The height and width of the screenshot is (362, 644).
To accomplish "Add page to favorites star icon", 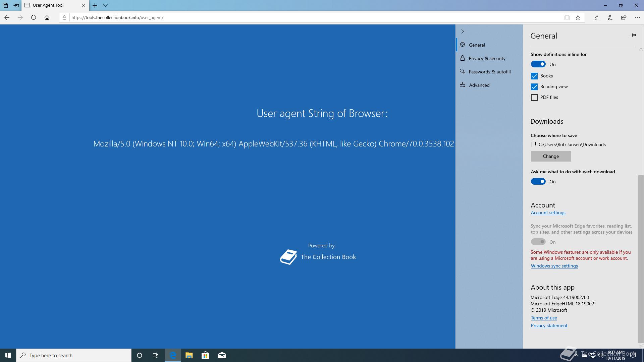I will coord(578,17).
